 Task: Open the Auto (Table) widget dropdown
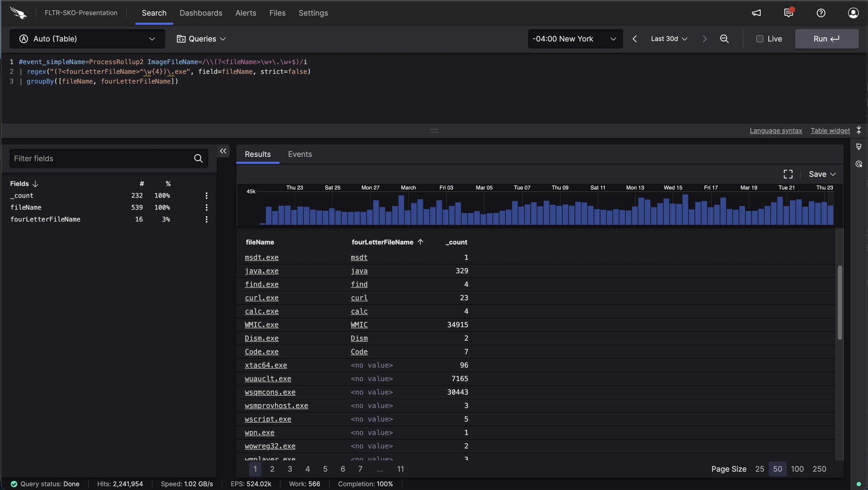coord(87,39)
